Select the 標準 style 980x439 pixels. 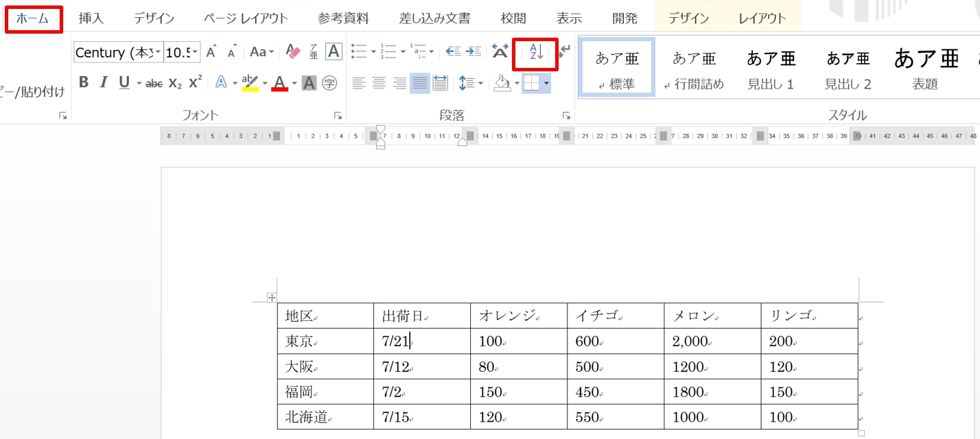click(616, 67)
